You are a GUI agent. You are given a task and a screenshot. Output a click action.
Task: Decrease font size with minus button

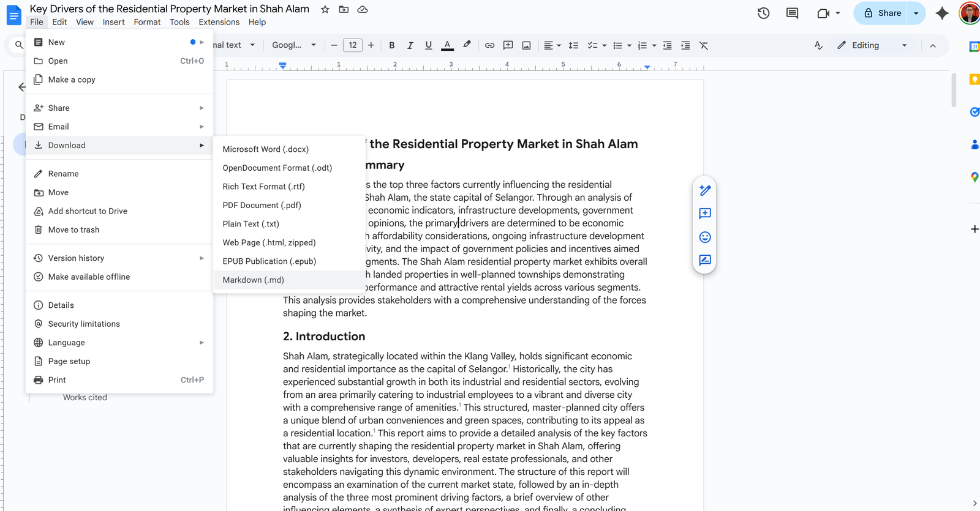click(334, 45)
